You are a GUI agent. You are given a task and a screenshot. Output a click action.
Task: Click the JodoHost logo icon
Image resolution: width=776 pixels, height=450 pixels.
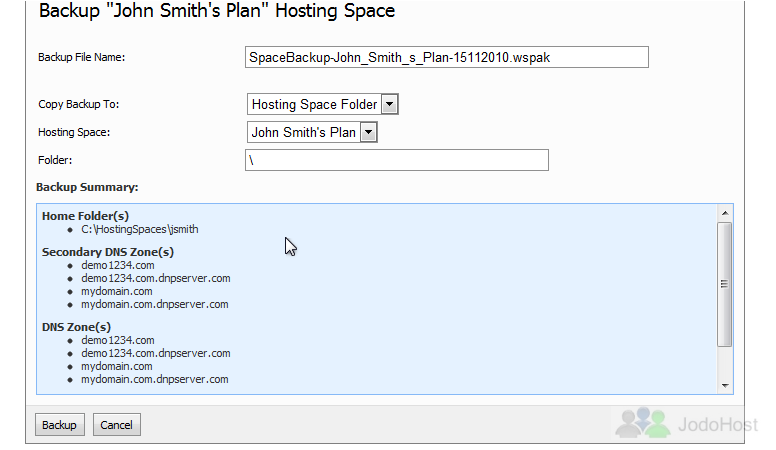point(643,422)
